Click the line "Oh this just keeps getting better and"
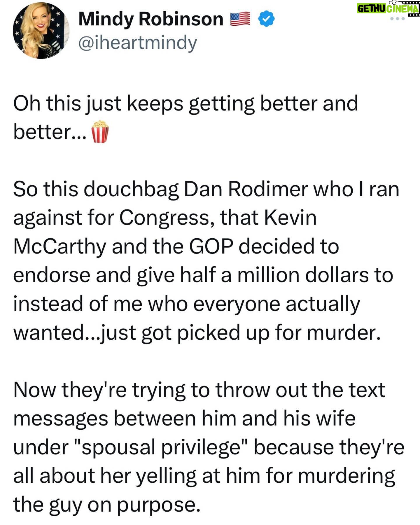Viewport: 420px width, 525px height. pos(185,104)
